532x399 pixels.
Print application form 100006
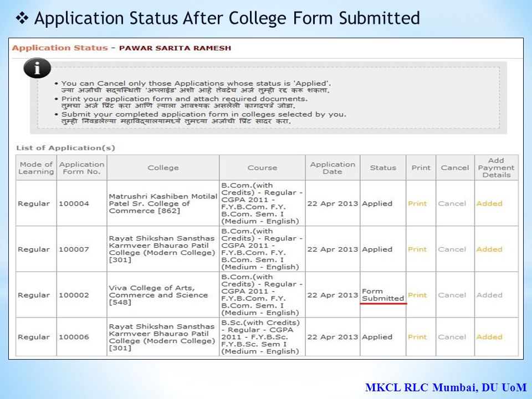coord(417,337)
